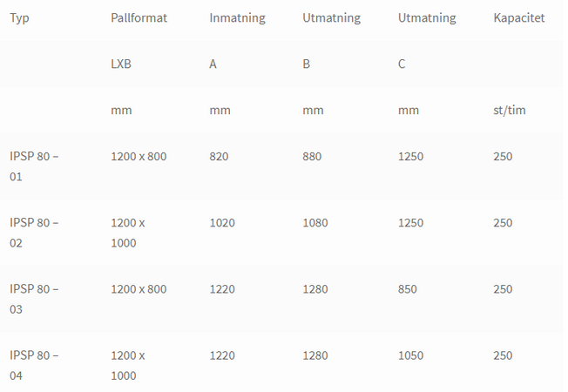Click the Typ column header
Screen dimensions: 568x392
[x=19, y=18]
